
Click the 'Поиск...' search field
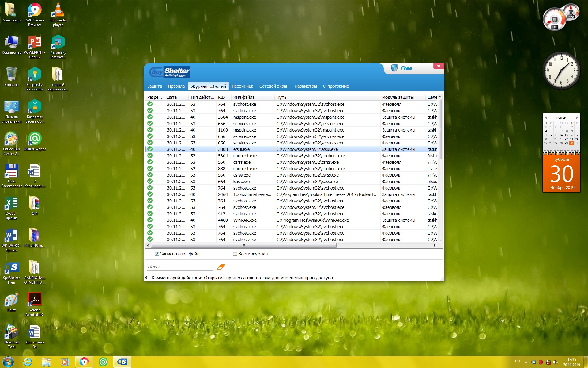180,267
